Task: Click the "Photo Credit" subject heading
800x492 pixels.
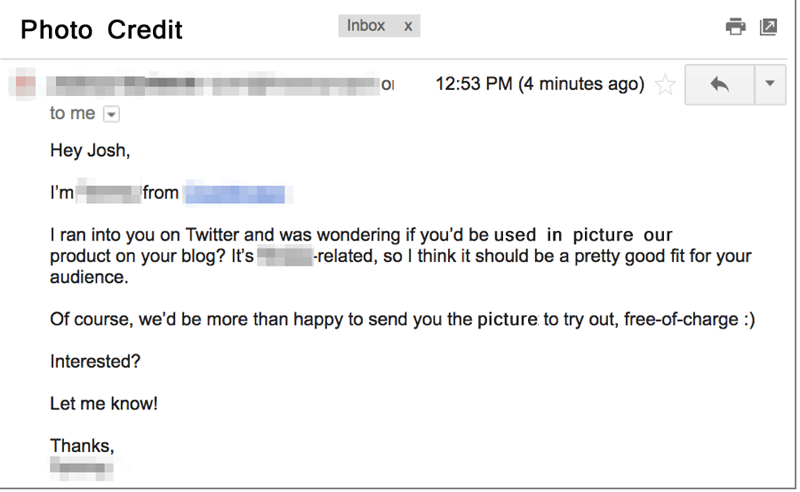Action: 102,29
